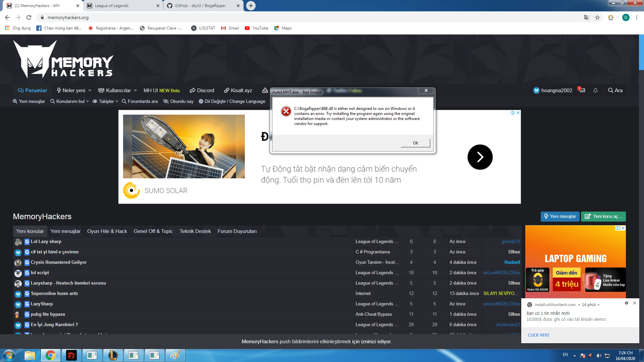644x362 pixels.
Task: Bookmark this page with the star icon
Action: pyautogui.click(x=597, y=17)
